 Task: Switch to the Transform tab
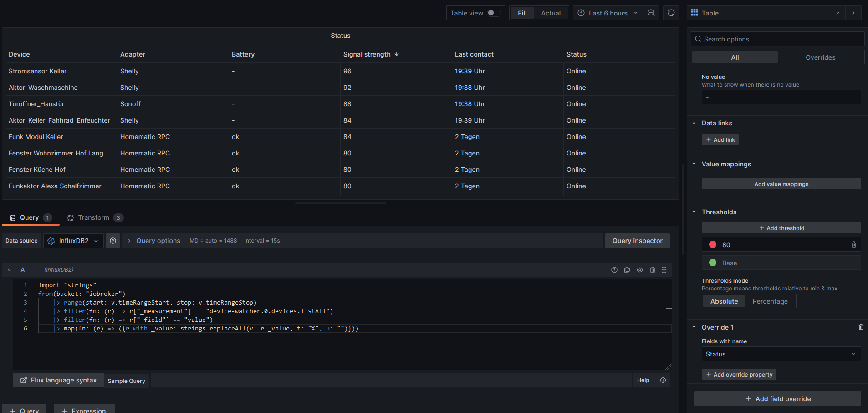pos(95,217)
